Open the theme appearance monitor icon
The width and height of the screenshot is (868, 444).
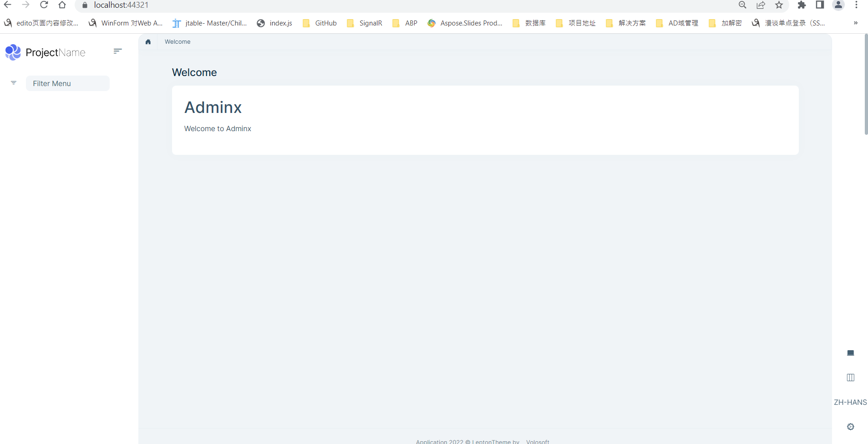[850, 353]
